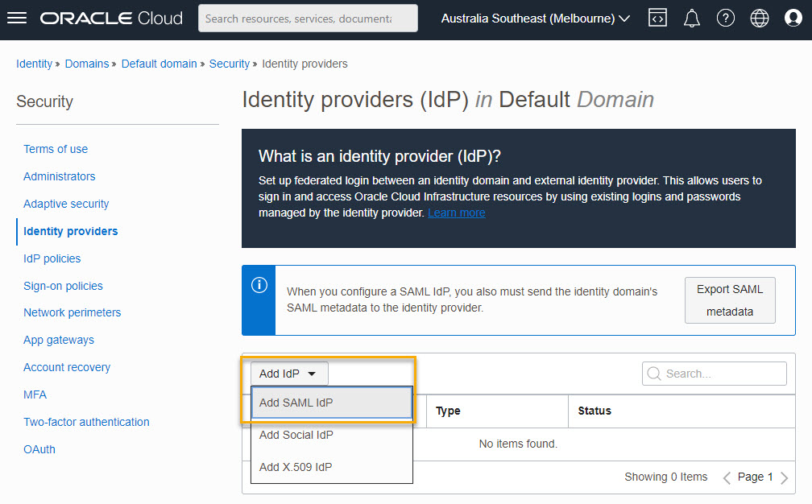The width and height of the screenshot is (812, 504).
Task: Click the Default domain breadcrumb link
Action: pyautogui.click(x=159, y=64)
